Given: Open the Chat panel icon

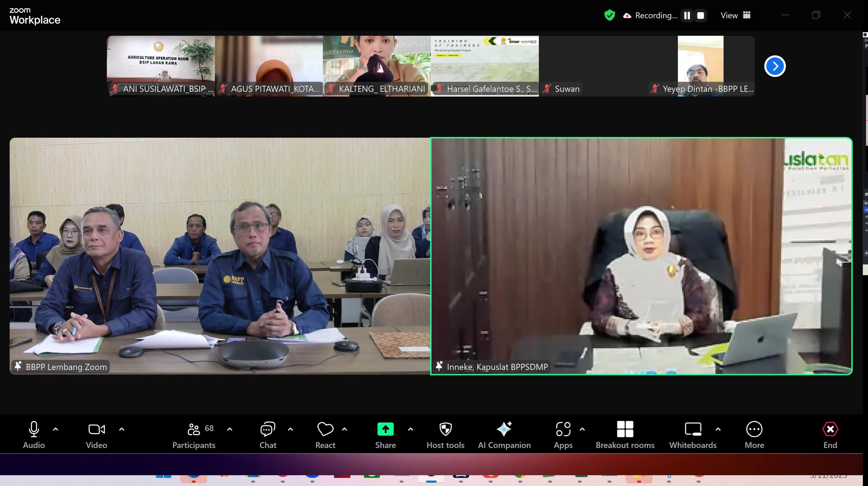Looking at the screenshot, I should coord(268,429).
